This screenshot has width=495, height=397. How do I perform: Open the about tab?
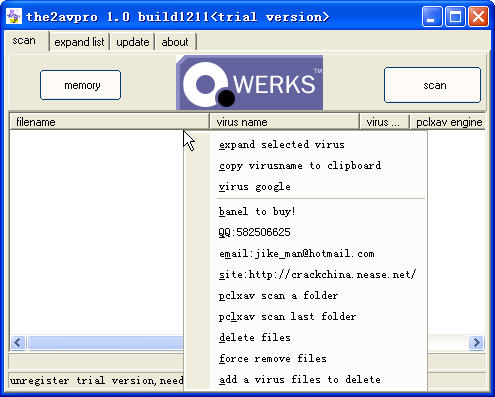(175, 42)
